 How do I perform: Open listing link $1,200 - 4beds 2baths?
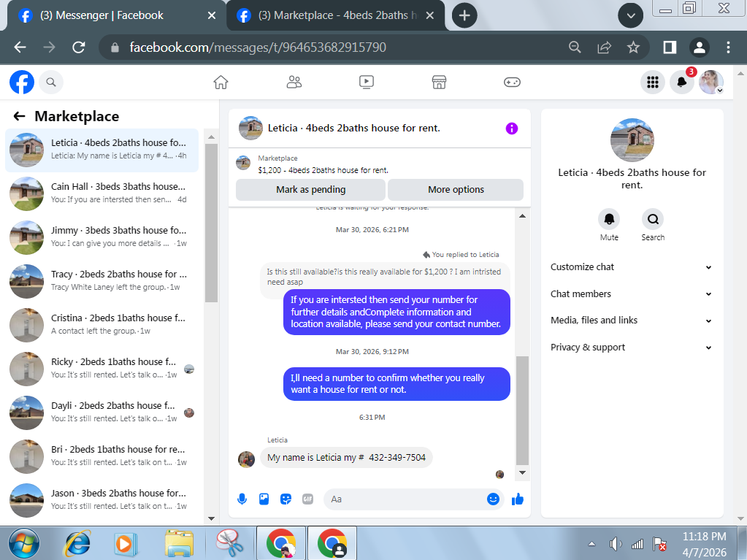tap(323, 170)
